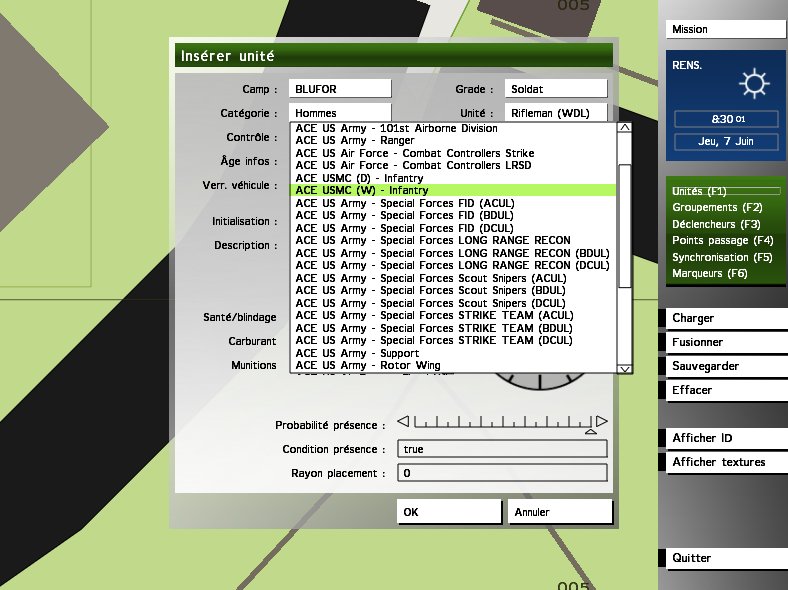This screenshot has height=590, width=788.
Task: Choose Special Forces FID (BDUL) entry
Action: [453, 215]
